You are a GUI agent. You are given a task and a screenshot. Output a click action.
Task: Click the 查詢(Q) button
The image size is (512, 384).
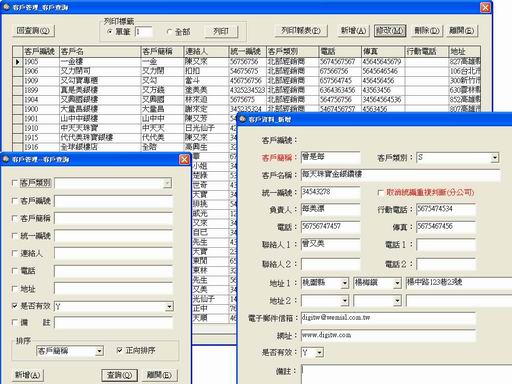pos(119,375)
